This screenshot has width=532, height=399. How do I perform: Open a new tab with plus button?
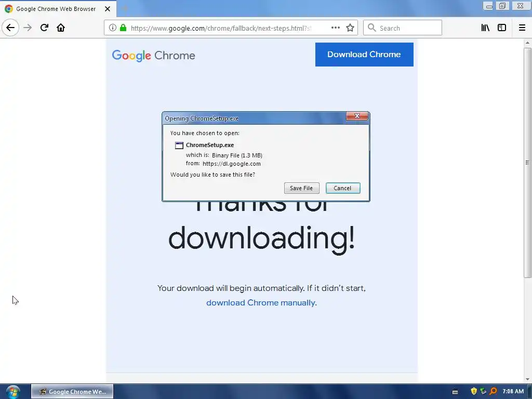click(x=124, y=9)
